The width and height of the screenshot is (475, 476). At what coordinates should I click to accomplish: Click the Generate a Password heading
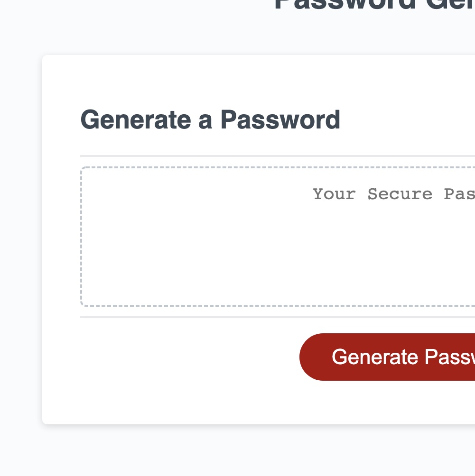210,119
